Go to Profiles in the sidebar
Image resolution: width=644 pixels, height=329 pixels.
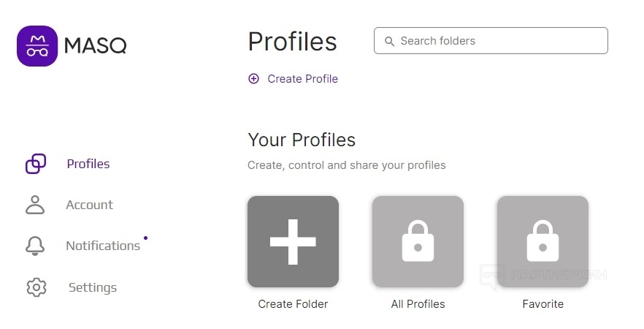(x=88, y=164)
